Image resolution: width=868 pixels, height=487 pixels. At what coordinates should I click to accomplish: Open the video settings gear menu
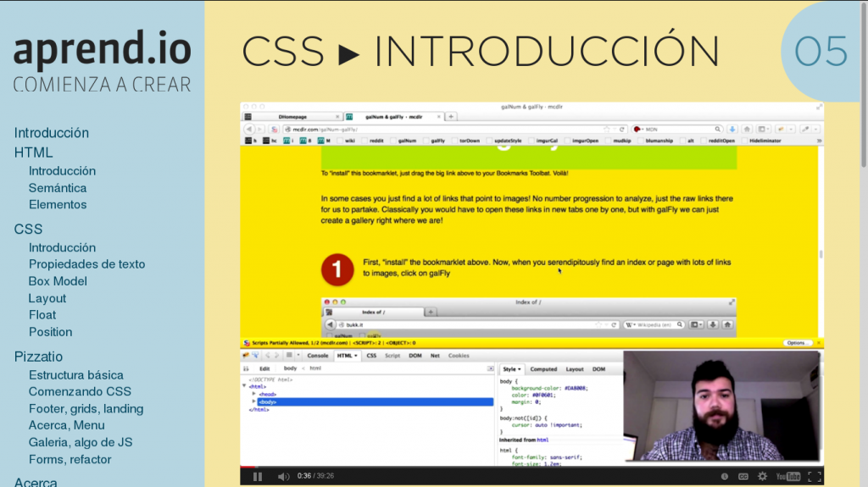(762, 477)
